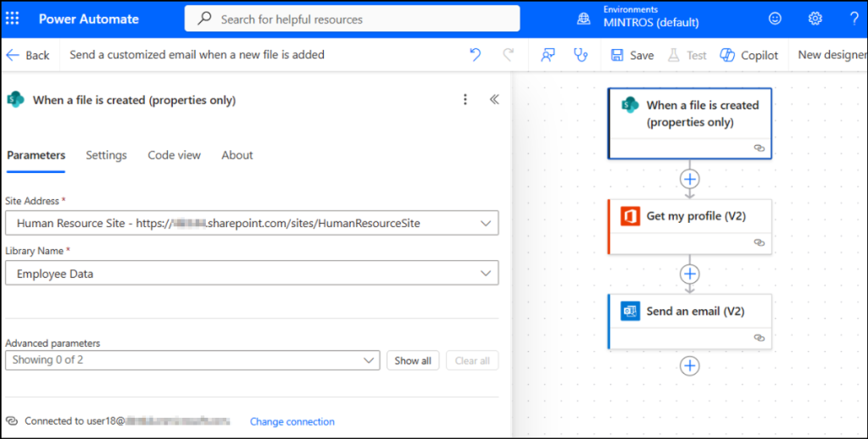Open the Environments globe icon
This screenshot has width=868, height=439.
coord(583,19)
